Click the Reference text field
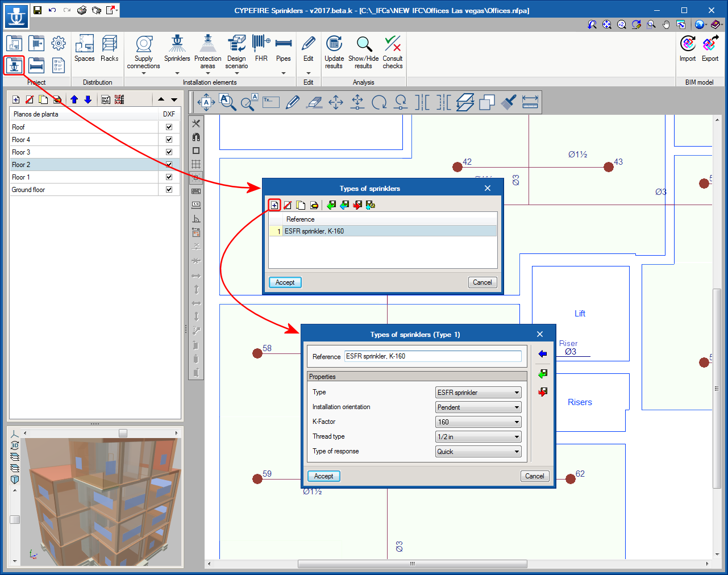This screenshot has width=728, height=575. tap(433, 356)
